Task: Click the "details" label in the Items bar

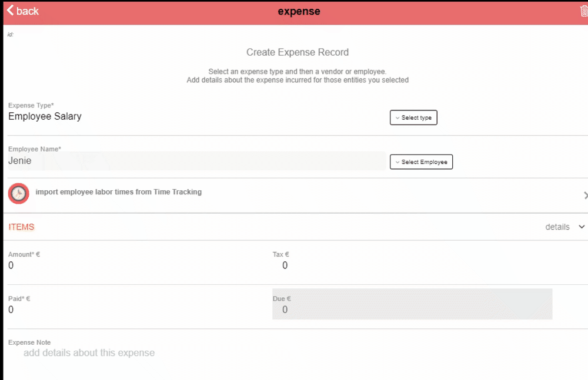Action: (557, 227)
